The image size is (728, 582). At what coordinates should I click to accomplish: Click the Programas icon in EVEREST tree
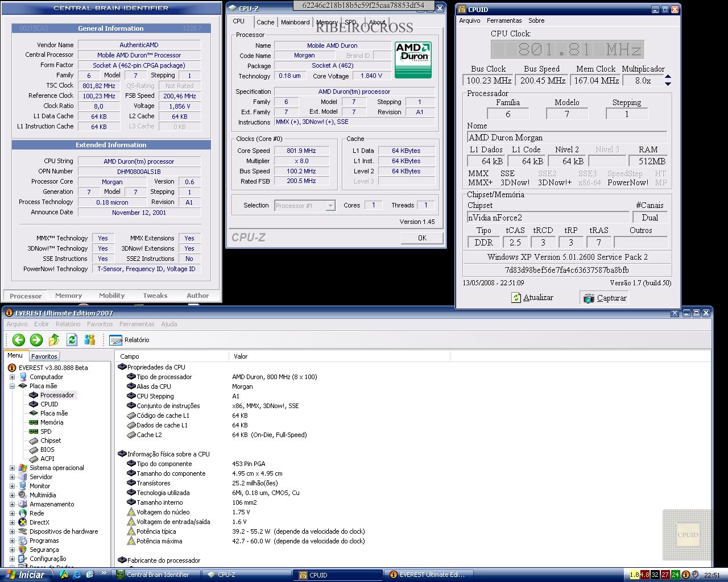click(23, 541)
